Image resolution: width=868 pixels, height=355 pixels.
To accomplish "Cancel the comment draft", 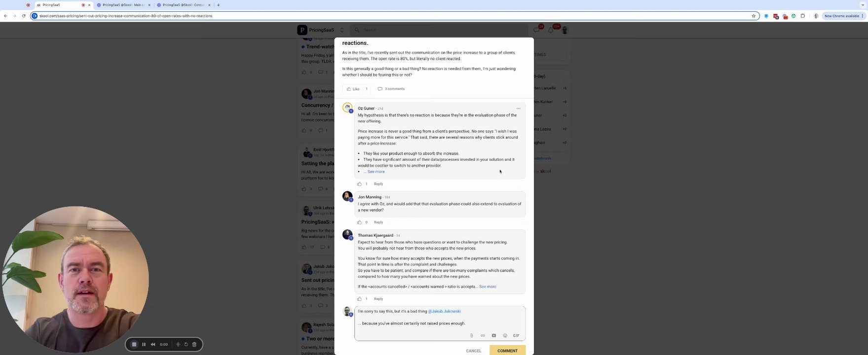I will pos(473,351).
